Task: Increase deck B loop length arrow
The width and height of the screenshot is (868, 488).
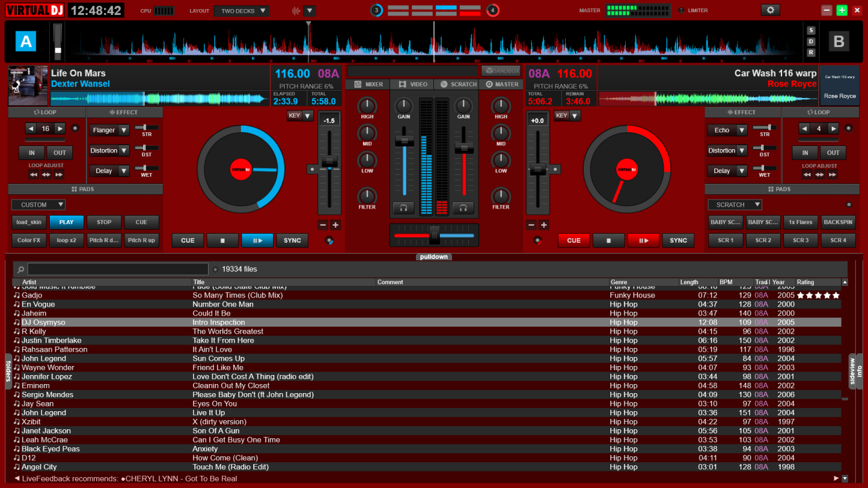Action: [834, 128]
